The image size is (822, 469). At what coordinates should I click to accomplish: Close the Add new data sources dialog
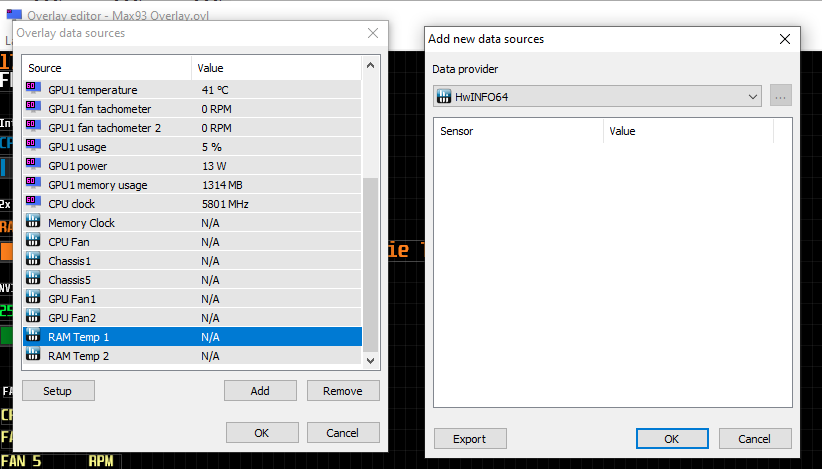point(785,39)
